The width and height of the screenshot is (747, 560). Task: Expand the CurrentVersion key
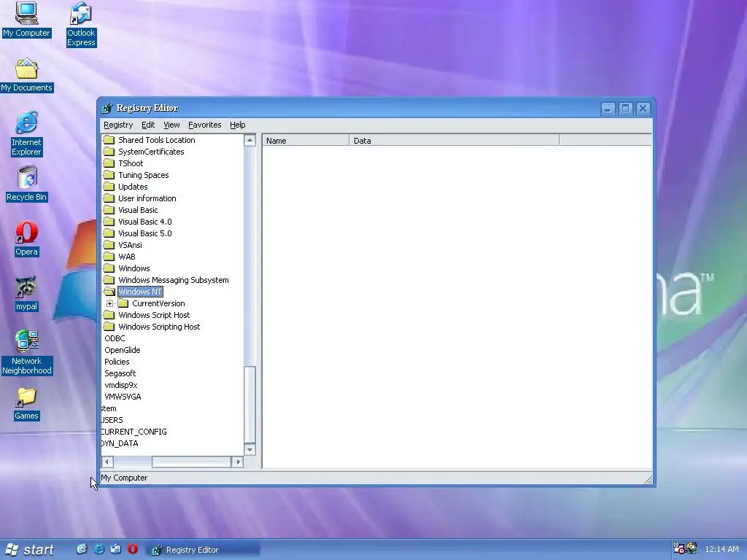[x=109, y=303]
